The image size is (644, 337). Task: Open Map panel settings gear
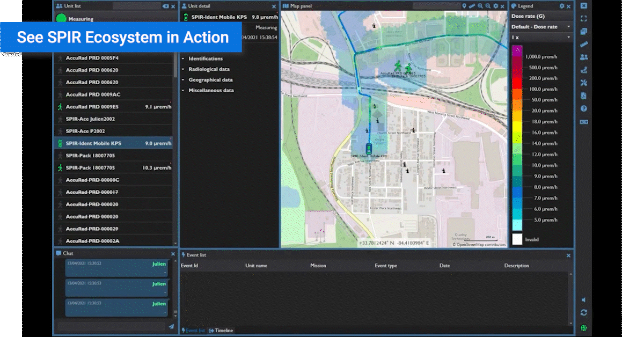coord(495,6)
